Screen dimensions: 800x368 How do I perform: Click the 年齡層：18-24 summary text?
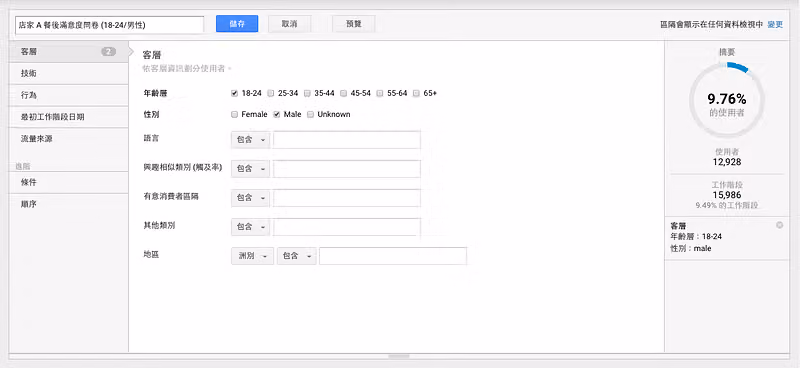point(696,236)
